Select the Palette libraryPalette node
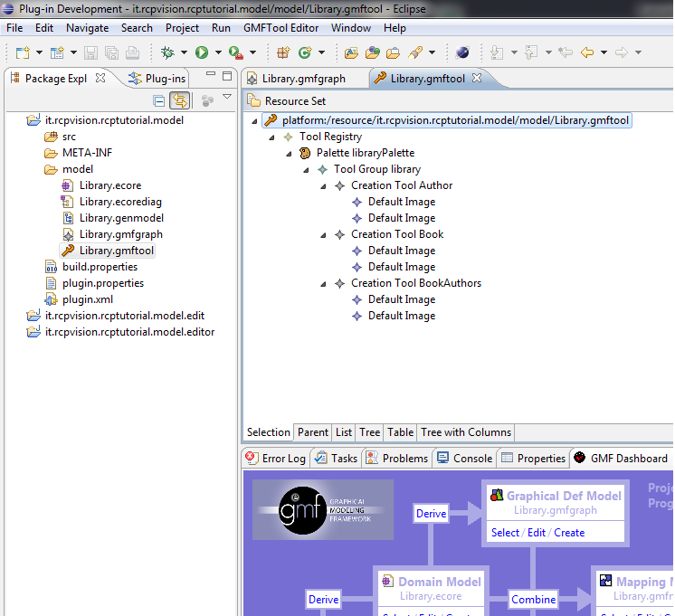 pyautogui.click(x=366, y=153)
